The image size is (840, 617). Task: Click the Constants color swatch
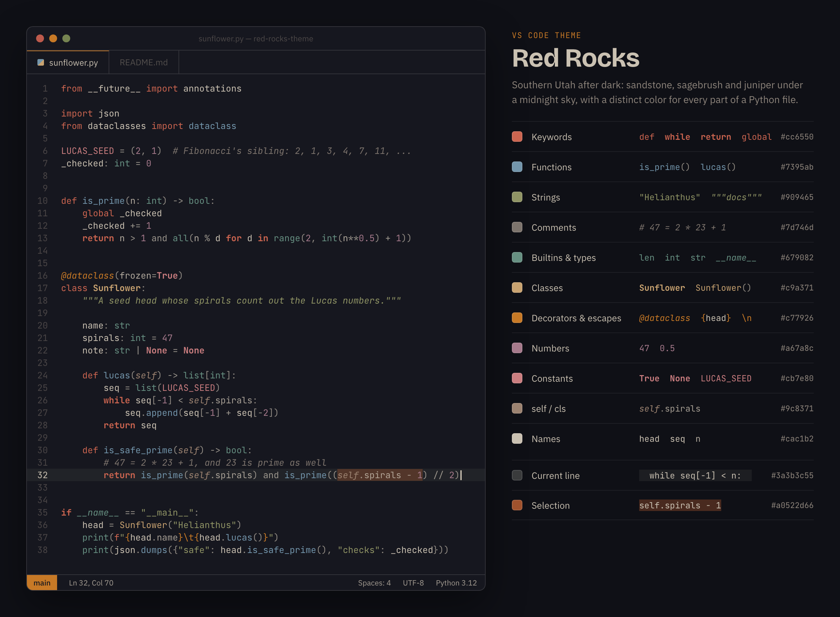[x=517, y=378]
